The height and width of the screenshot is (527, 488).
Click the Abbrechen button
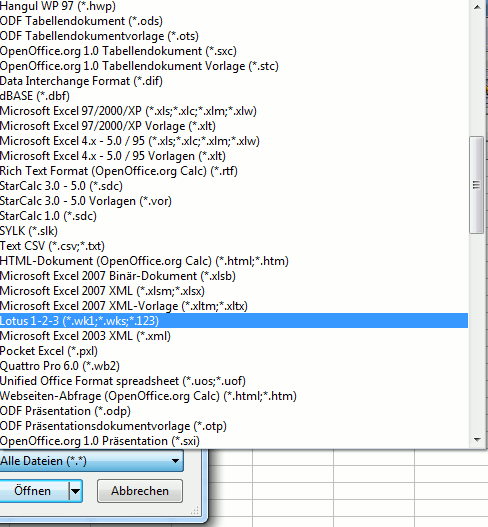click(140, 491)
